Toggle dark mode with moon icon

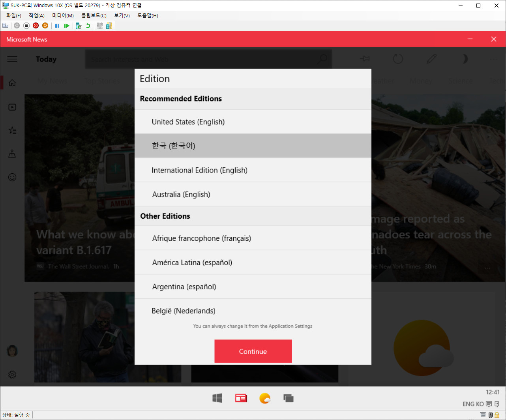pos(465,59)
